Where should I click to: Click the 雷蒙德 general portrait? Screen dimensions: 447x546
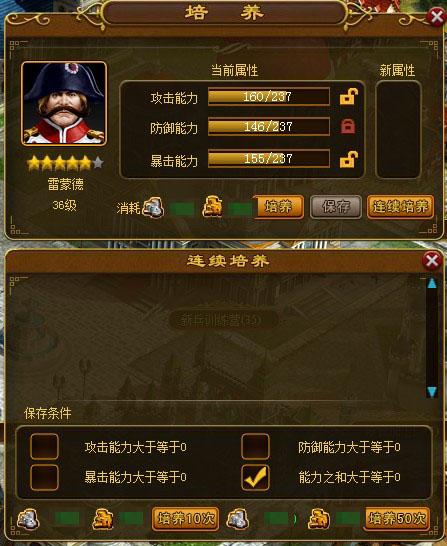pos(64,103)
